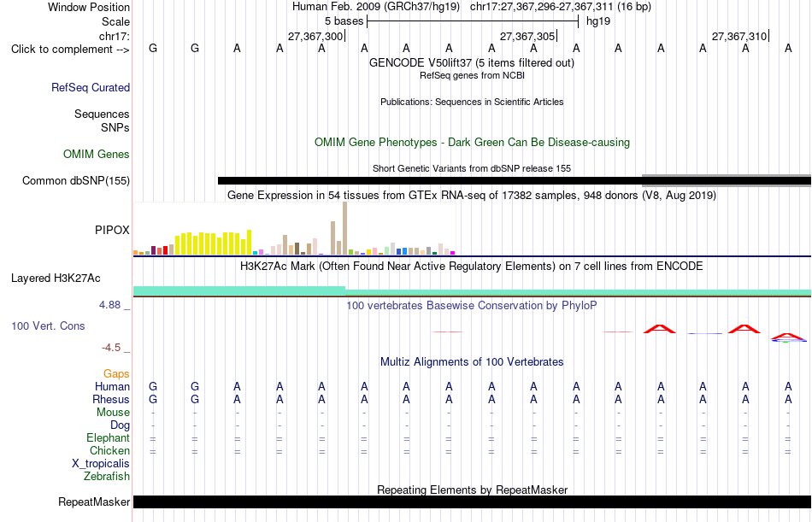The image size is (812, 522).
Task: Click the OMIM Gene Phenotypes title
Action: pos(473,143)
